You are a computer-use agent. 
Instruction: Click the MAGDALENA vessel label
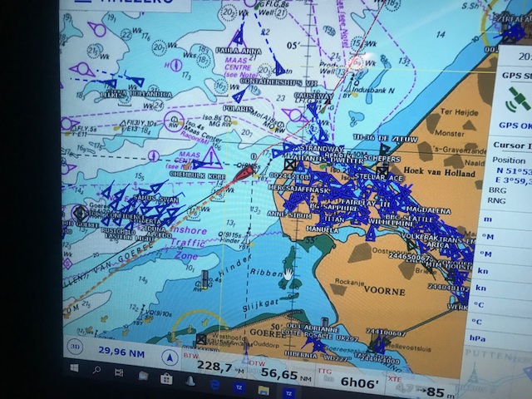429,210
